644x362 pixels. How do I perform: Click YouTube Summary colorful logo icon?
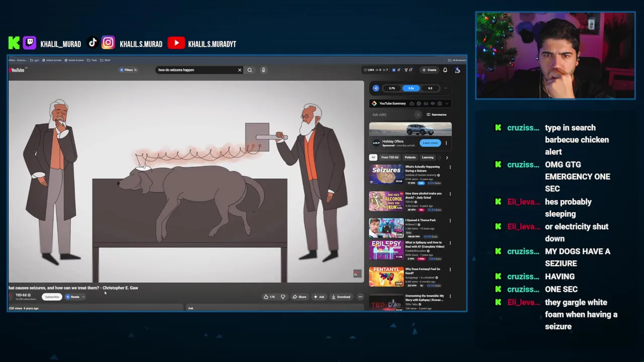[x=374, y=104]
